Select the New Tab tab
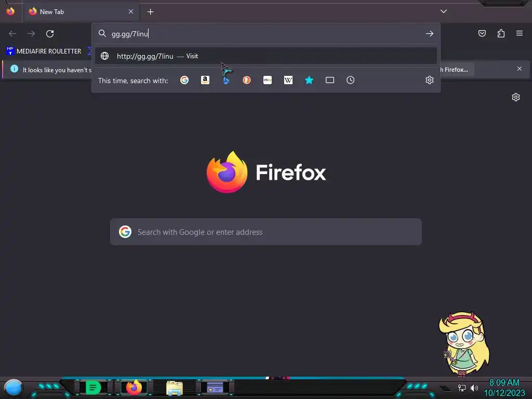Image resolution: width=532 pixels, height=399 pixels. [81, 11]
